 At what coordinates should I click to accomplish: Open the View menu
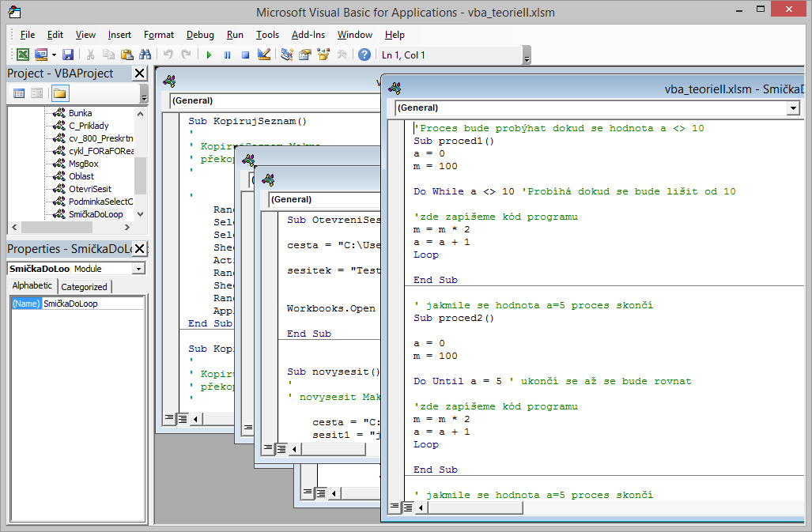tap(85, 35)
